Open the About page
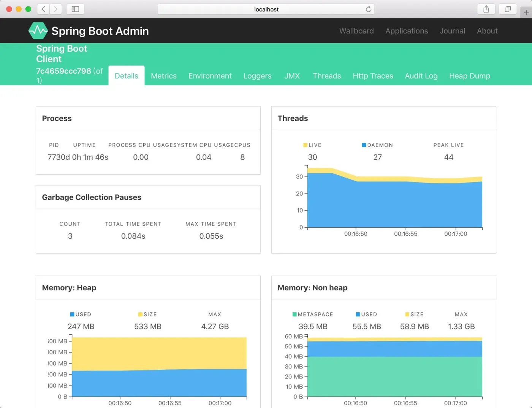532x408 pixels. (487, 31)
